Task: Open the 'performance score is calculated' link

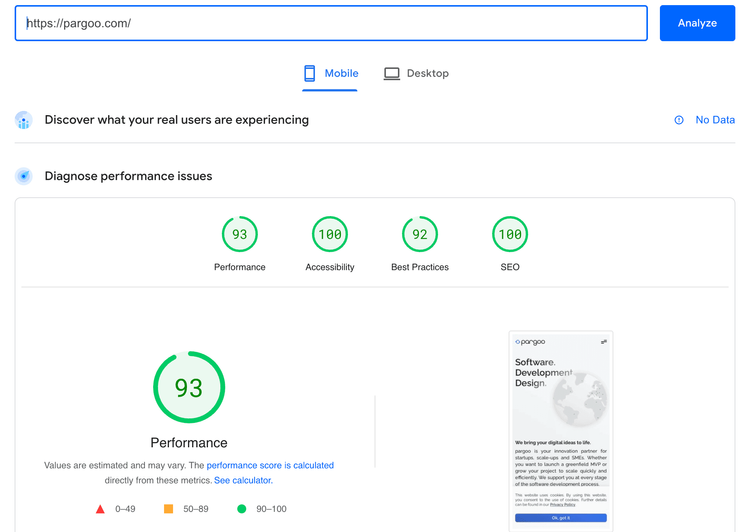Action: 270,465
